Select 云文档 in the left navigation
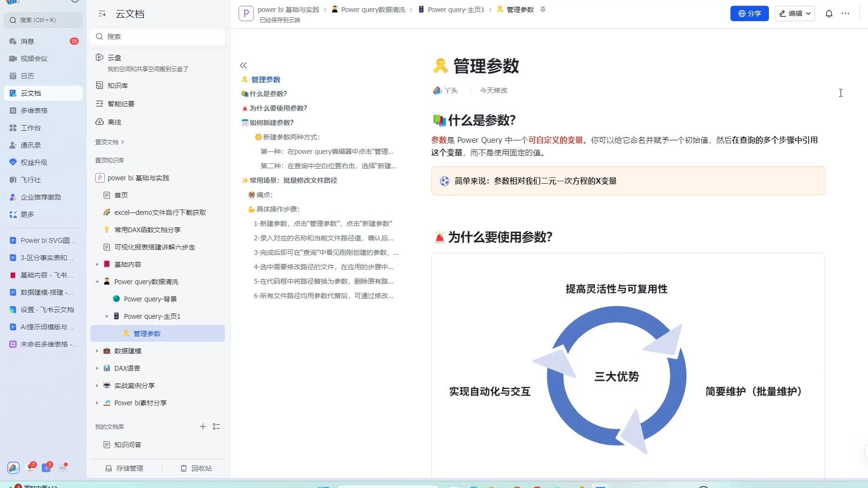This screenshot has width=868, height=488. [x=43, y=93]
